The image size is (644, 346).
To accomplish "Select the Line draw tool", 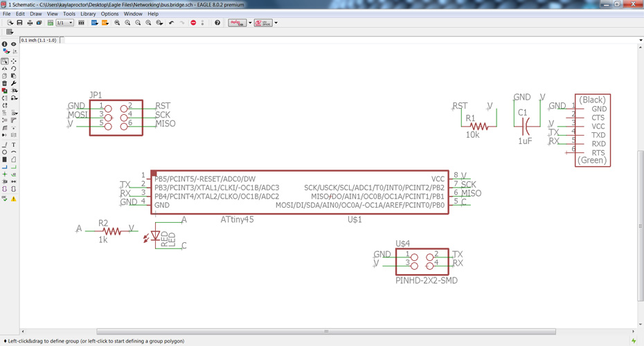I will coord(5,145).
